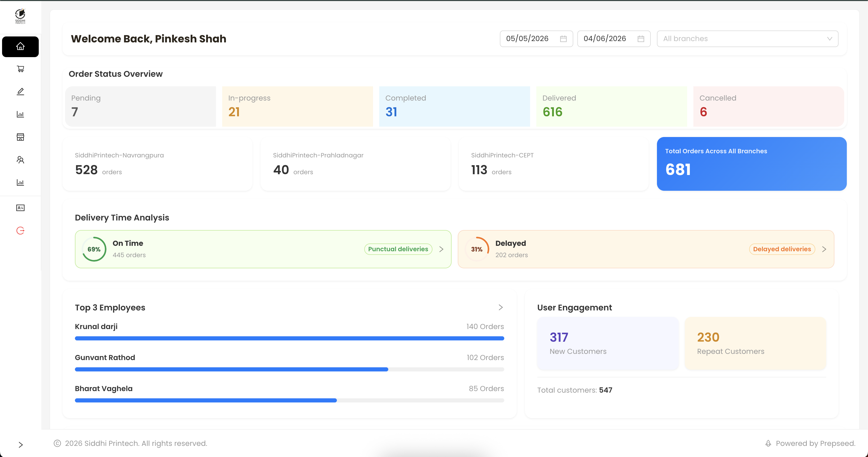
Task: Click the User Engagement heading
Action: coord(575,308)
